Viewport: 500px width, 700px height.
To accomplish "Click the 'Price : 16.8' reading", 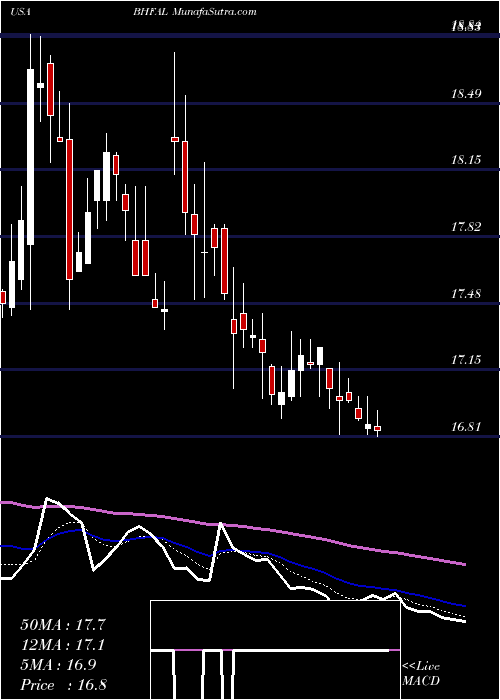I will pyautogui.click(x=63, y=685).
